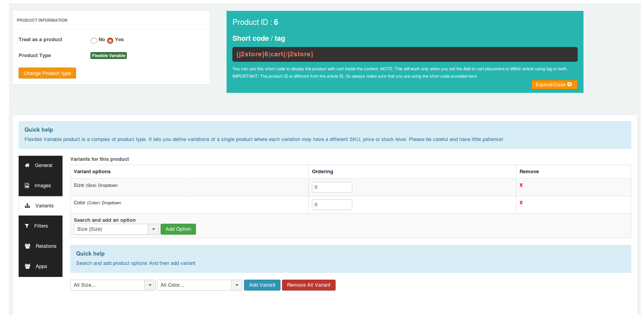The image size is (644, 315).
Task: Remove the Color variant option with red X
Action: [x=521, y=203]
